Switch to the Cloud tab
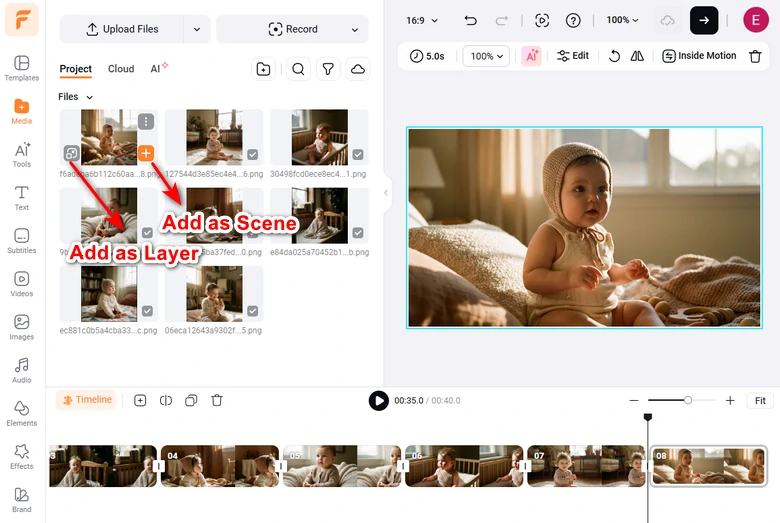This screenshot has height=523, width=780. [121, 69]
